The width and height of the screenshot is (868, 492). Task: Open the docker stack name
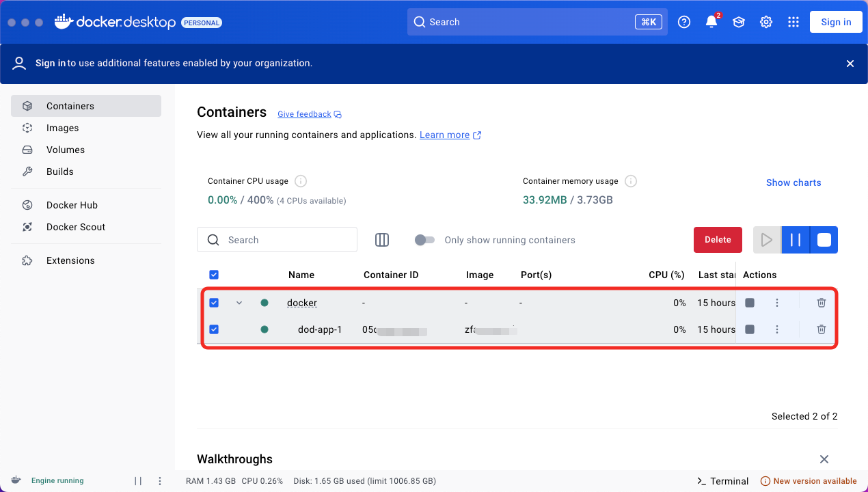click(x=302, y=303)
